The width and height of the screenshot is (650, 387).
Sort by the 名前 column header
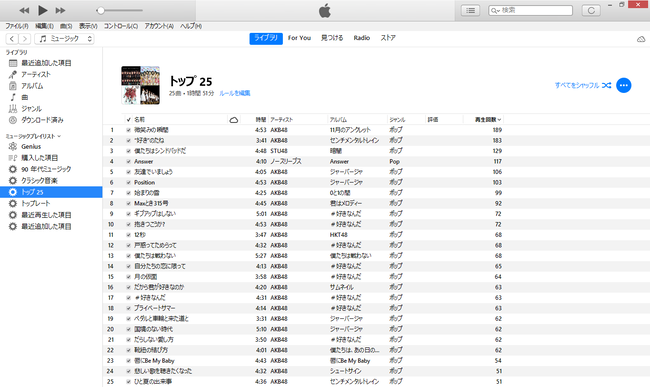139,119
